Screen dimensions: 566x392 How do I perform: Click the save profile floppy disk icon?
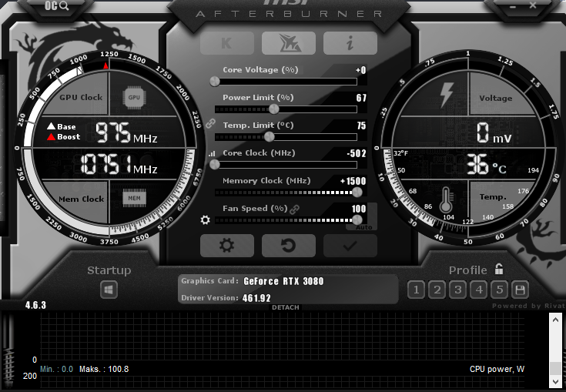520,290
